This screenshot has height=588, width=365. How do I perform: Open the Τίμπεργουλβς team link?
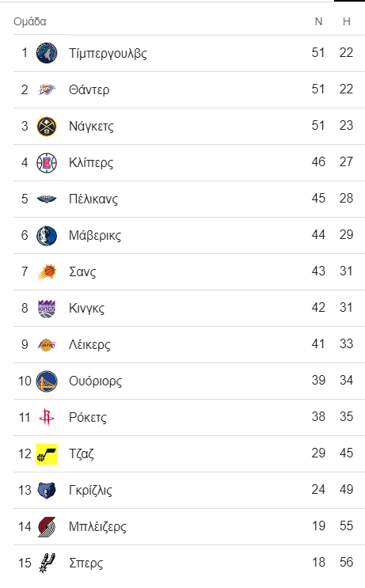(108, 53)
